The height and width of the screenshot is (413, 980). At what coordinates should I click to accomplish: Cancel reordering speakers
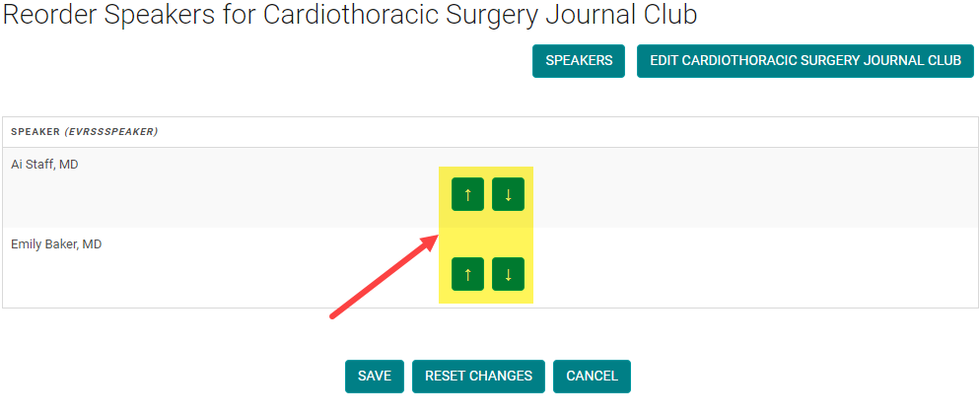click(592, 376)
